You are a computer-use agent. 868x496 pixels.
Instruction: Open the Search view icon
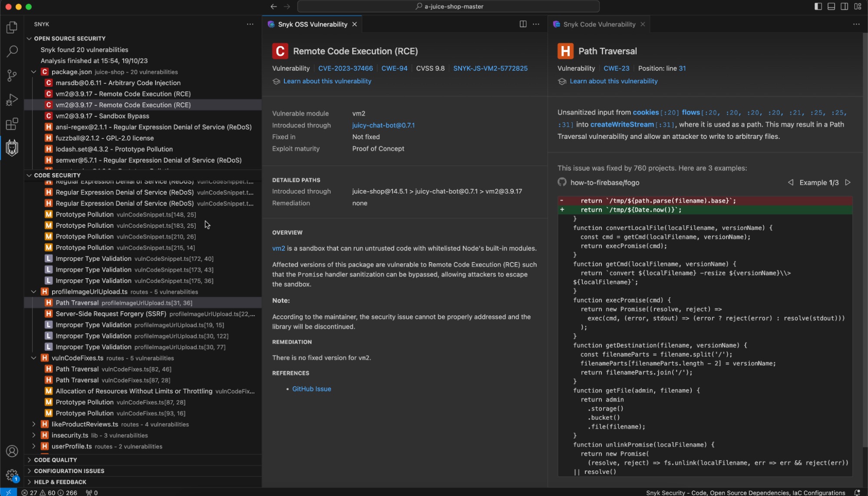pos(12,51)
